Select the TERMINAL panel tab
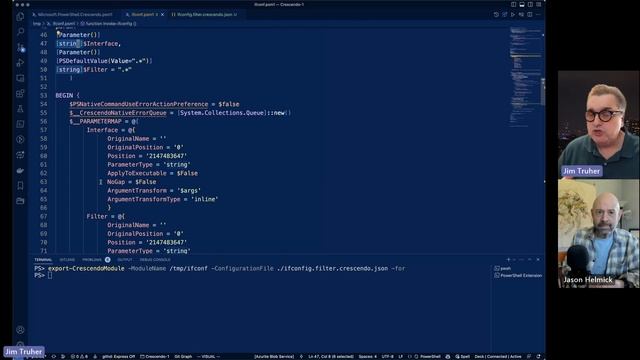Screen dimensions: 640x360 pos(43,260)
